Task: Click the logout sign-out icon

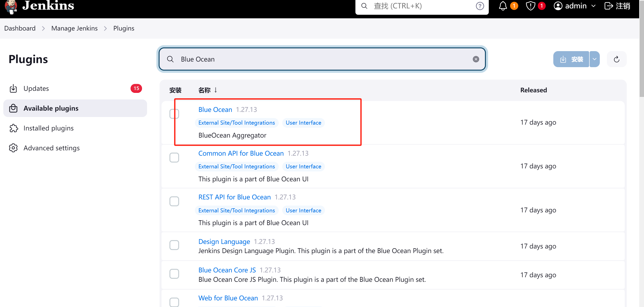Action: coord(609,6)
